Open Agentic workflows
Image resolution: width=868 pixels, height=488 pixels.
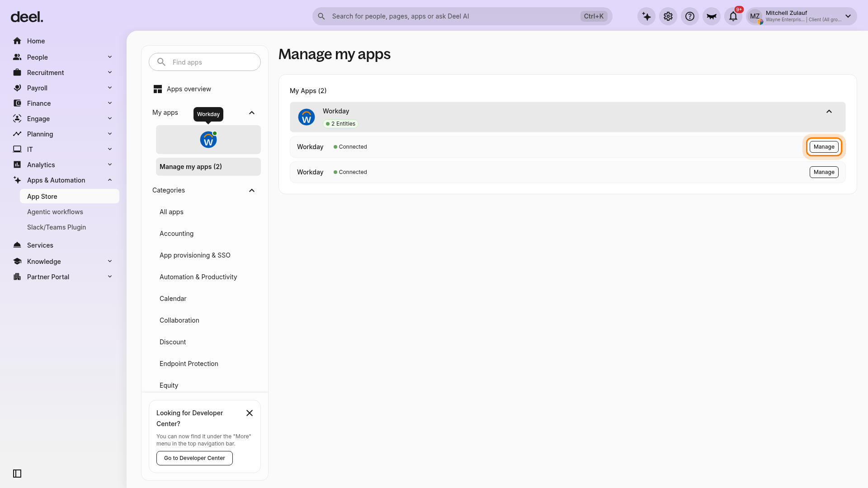coord(55,212)
